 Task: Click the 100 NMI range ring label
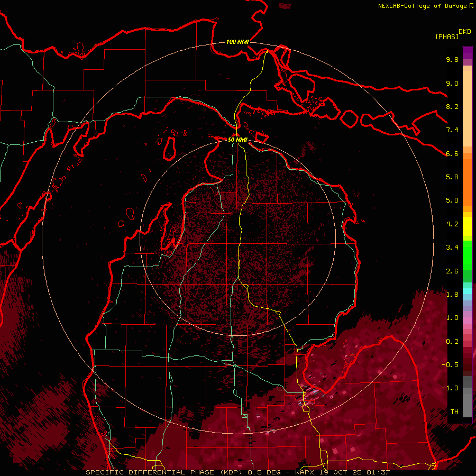pyautogui.click(x=237, y=42)
